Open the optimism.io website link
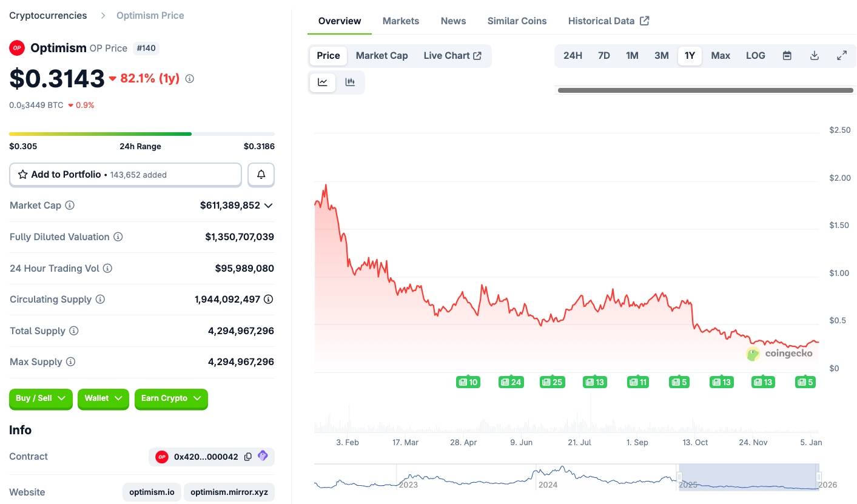Image resolution: width=857 pixels, height=504 pixels. coord(152,492)
